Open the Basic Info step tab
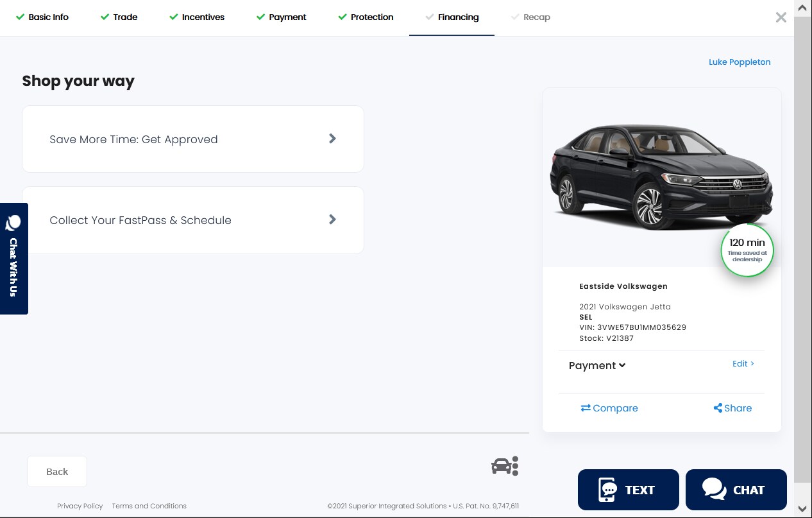Viewport: 812px width, 518px height. [x=42, y=17]
